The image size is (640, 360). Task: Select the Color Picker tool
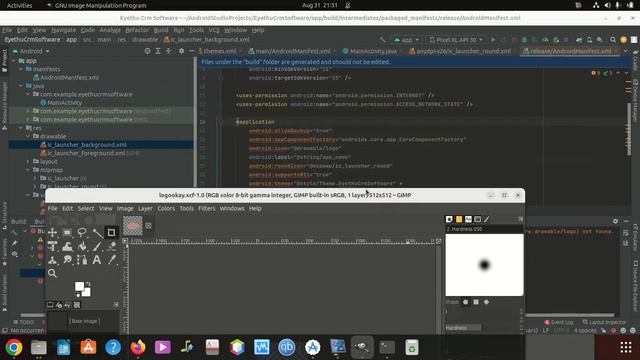point(111,260)
